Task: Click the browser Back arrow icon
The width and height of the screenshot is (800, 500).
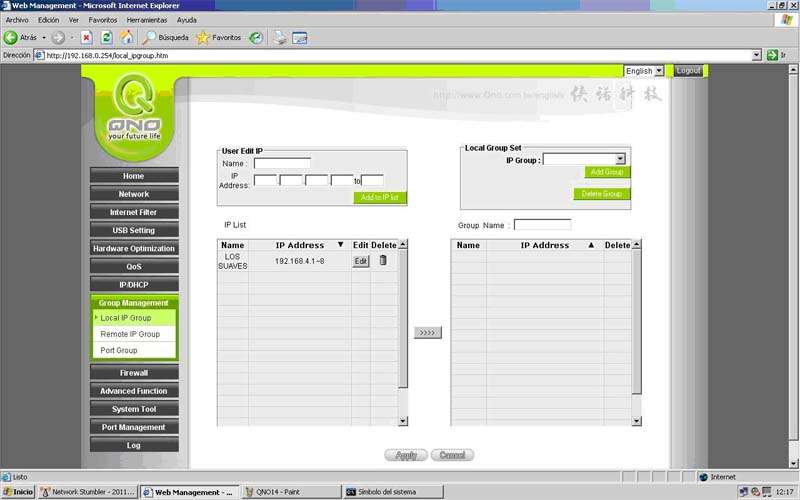Action: pos(11,37)
